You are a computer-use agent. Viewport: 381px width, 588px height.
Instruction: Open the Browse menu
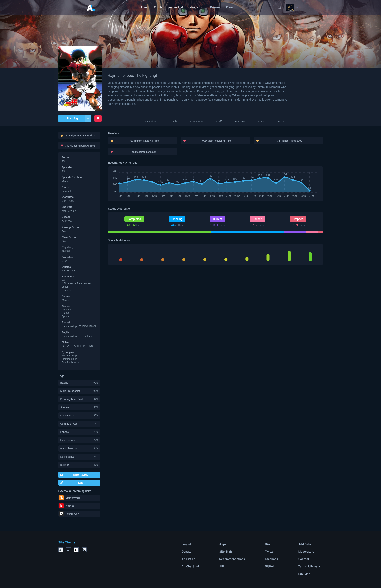[x=215, y=7]
